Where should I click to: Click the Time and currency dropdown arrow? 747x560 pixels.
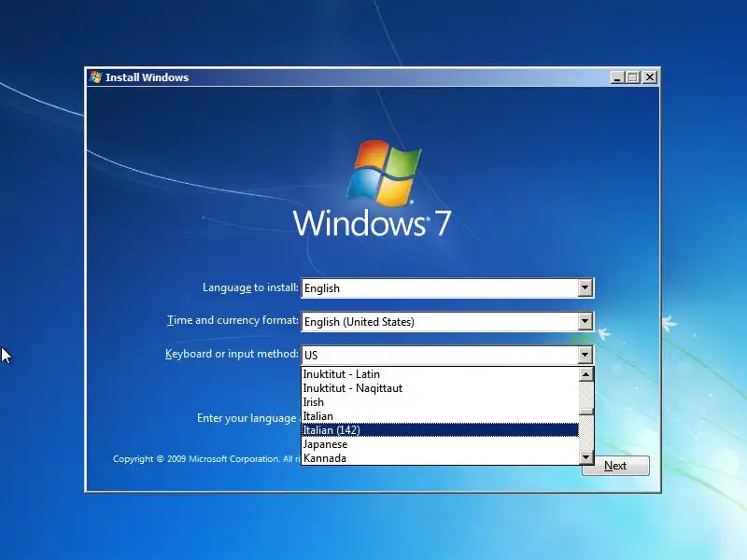tap(585, 321)
